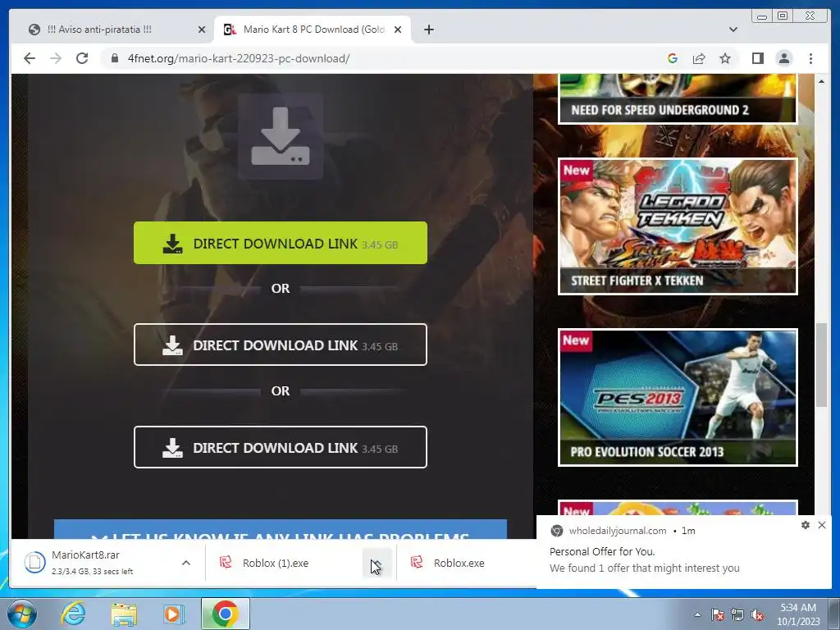The height and width of the screenshot is (630, 840).
Task: Open the MarioKart8.rar download item
Action: tap(98, 563)
